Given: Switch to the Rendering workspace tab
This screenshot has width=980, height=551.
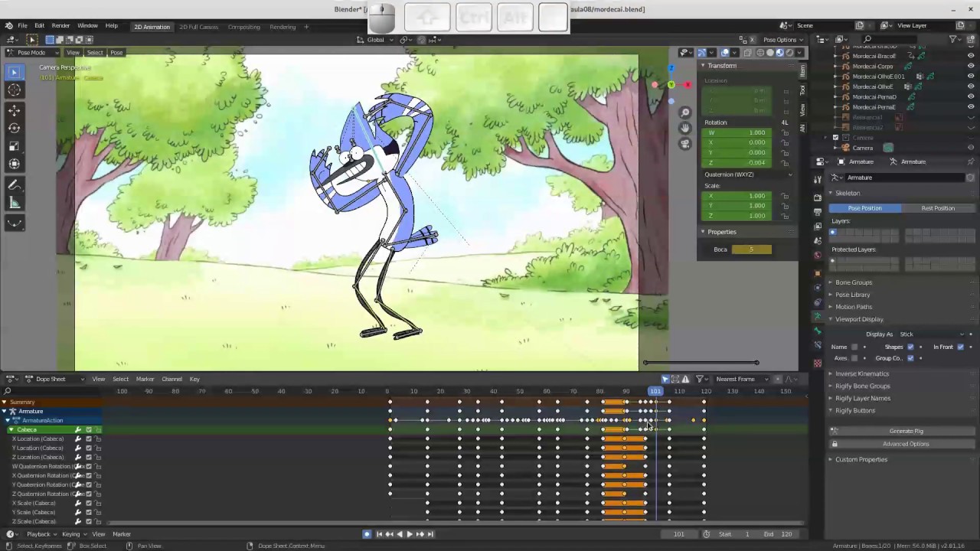Looking at the screenshot, I should pyautogui.click(x=283, y=27).
